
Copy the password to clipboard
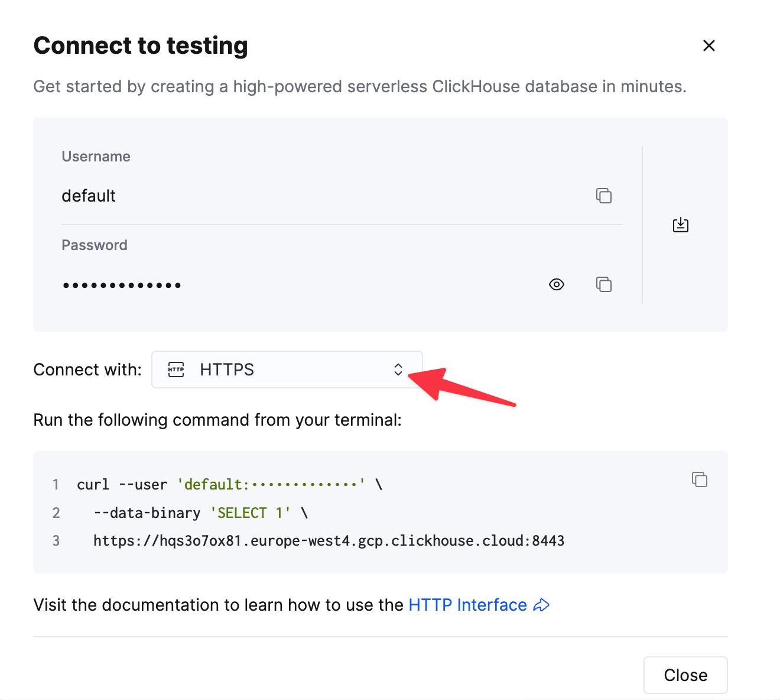pos(604,284)
